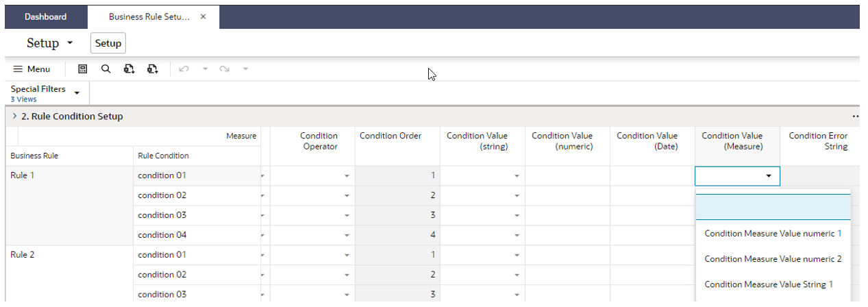Click the 3 Views link
This screenshot has height=307, width=868.
pyautogui.click(x=24, y=99)
